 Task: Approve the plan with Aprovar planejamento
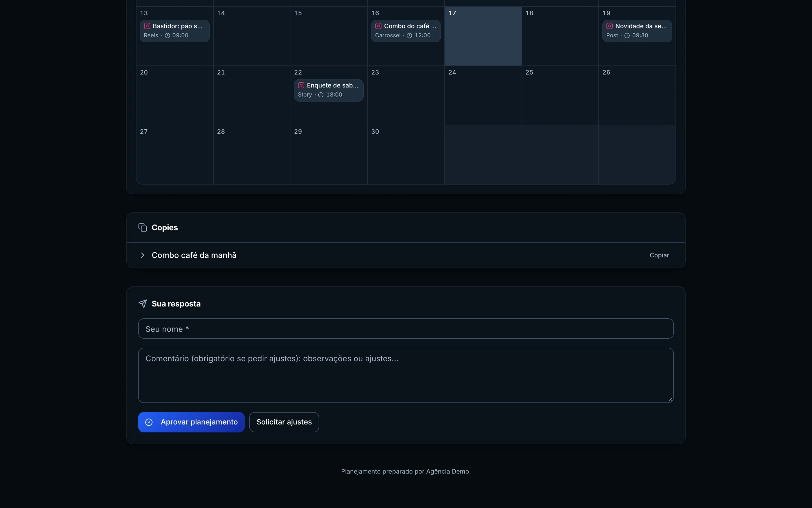pyautogui.click(x=191, y=422)
